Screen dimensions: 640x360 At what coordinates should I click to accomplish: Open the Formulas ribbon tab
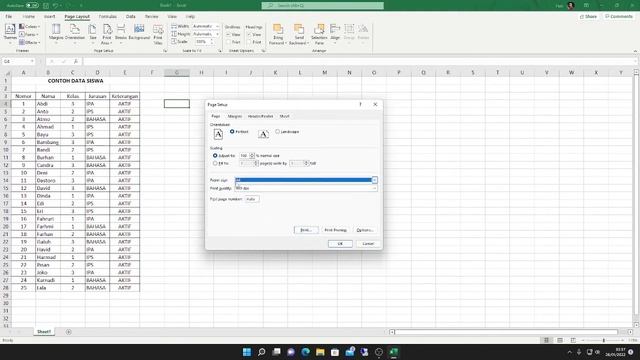tap(108, 17)
